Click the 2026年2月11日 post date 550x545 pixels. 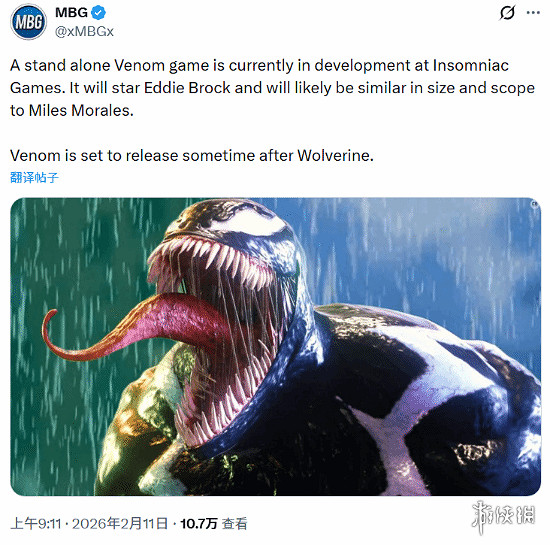[x=120, y=524]
